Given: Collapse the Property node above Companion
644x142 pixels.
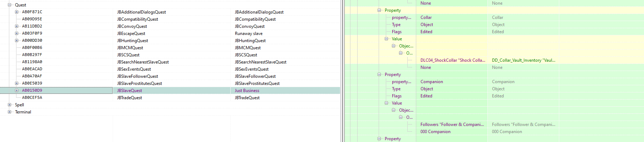Looking at the screenshot, I should [379, 75].
